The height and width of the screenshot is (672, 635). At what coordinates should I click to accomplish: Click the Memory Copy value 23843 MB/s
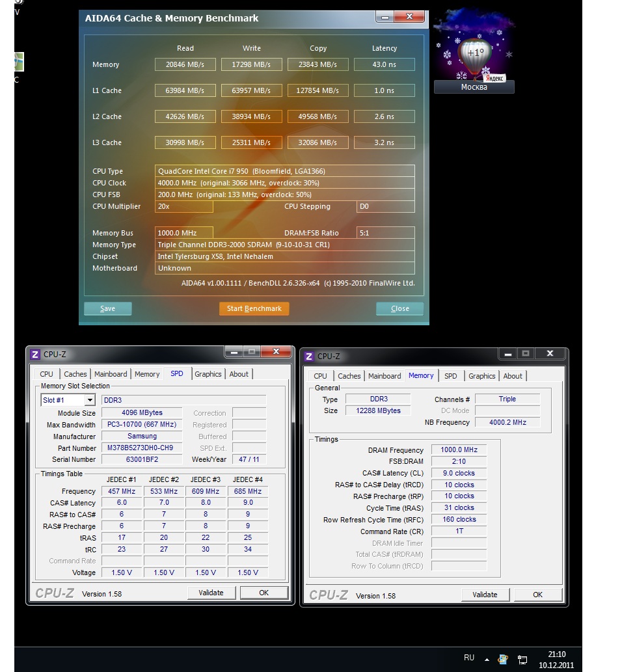click(x=317, y=64)
